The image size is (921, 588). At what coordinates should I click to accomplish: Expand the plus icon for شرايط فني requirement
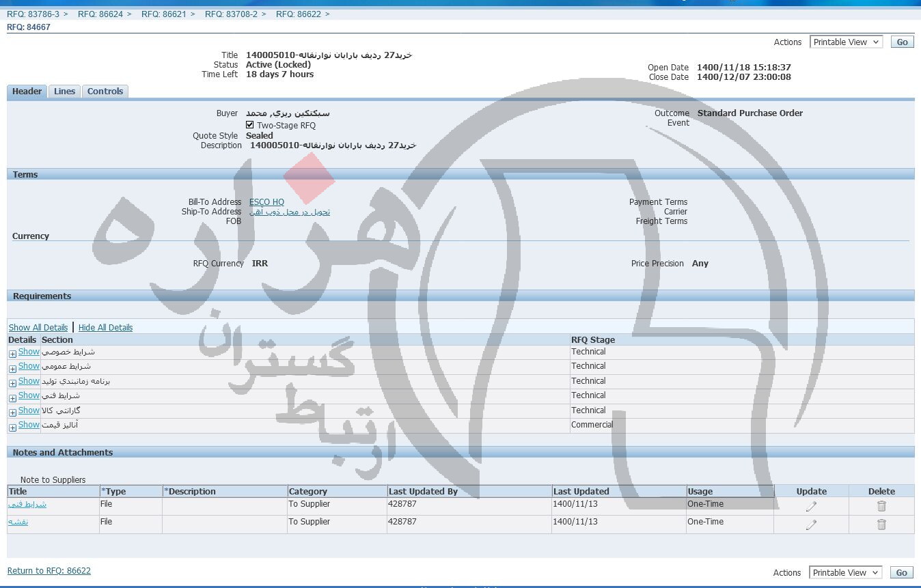pos(12,398)
